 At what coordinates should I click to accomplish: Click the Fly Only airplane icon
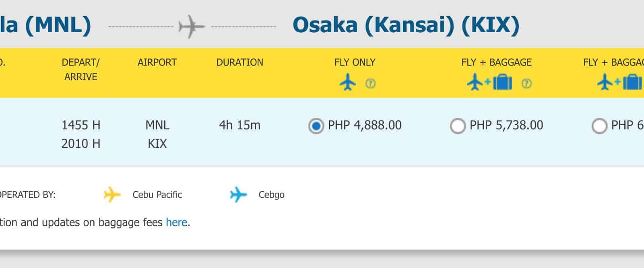(348, 83)
